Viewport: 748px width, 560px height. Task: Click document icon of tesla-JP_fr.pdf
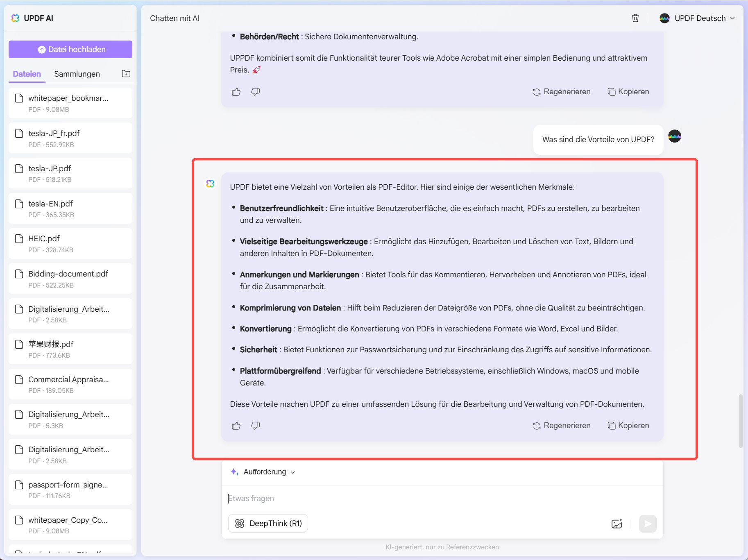point(19,133)
